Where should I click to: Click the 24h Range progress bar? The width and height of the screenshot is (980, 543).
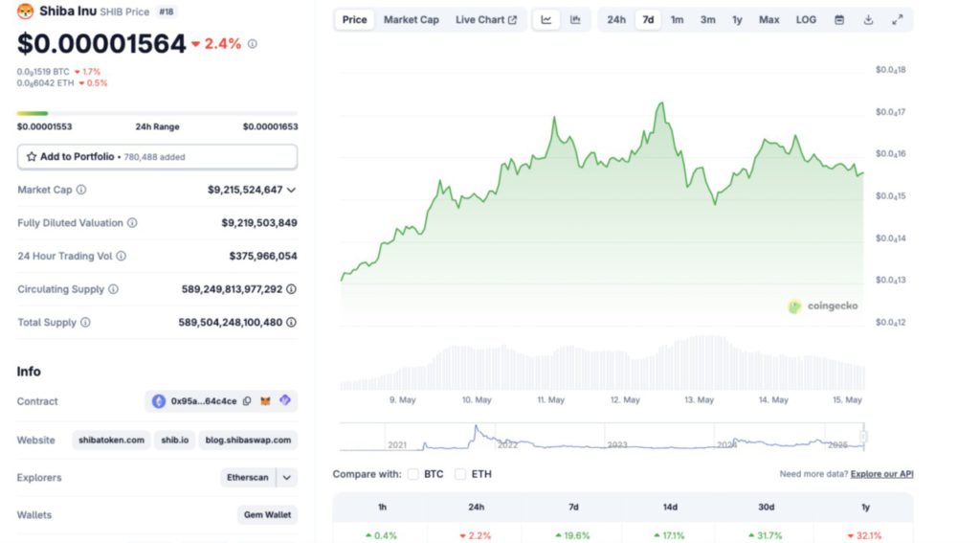click(x=157, y=113)
